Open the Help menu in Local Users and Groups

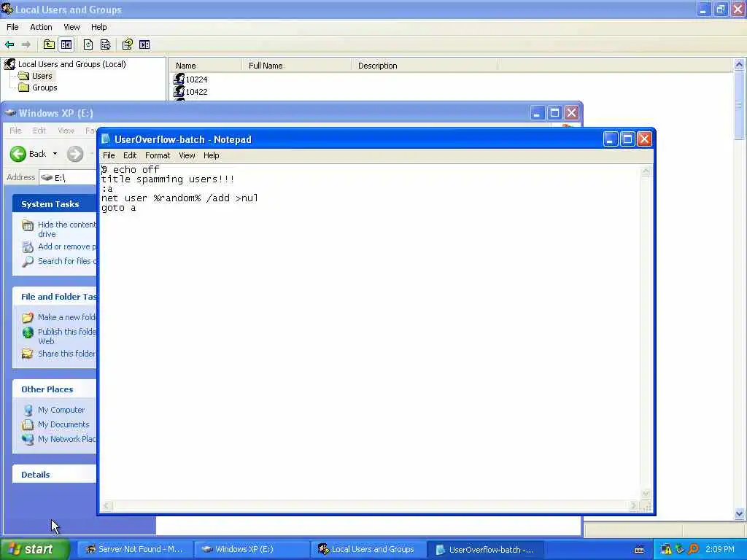point(99,27)
